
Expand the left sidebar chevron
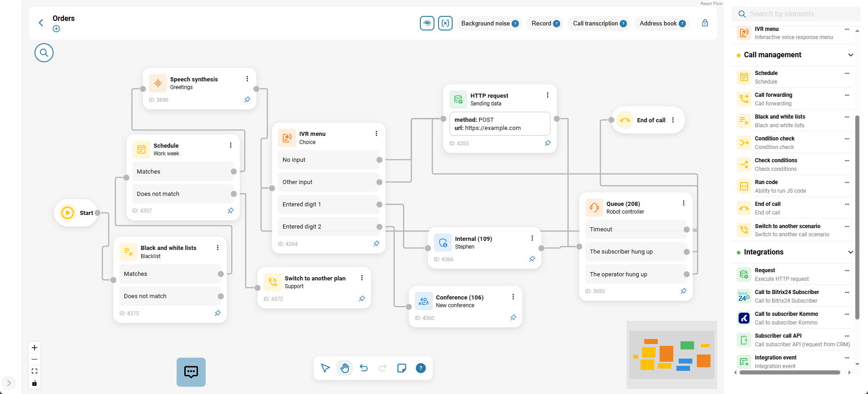click(x=9, y=383)
